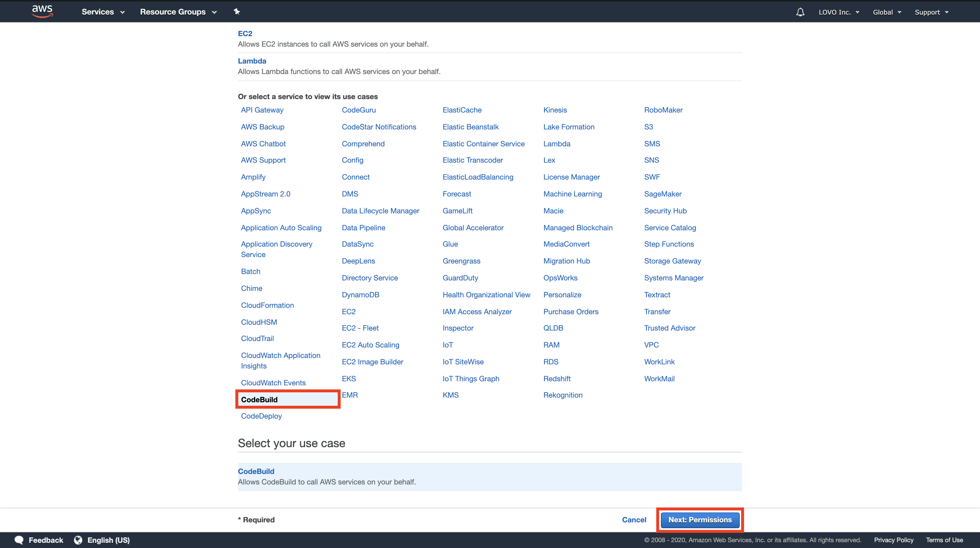980x548 pixels.
Task: Choose the Lambda common use case heading
Action: click(252, 61)
